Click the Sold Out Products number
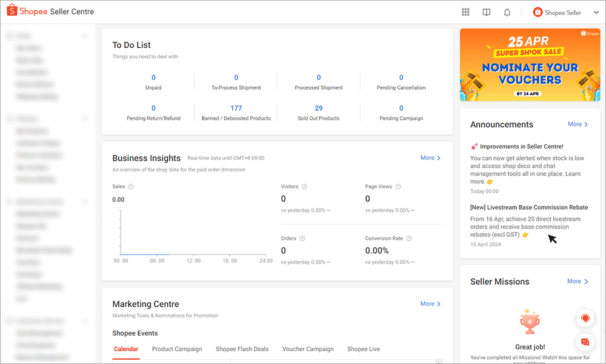Screen dimensions: 606x364 coord(318,109)
